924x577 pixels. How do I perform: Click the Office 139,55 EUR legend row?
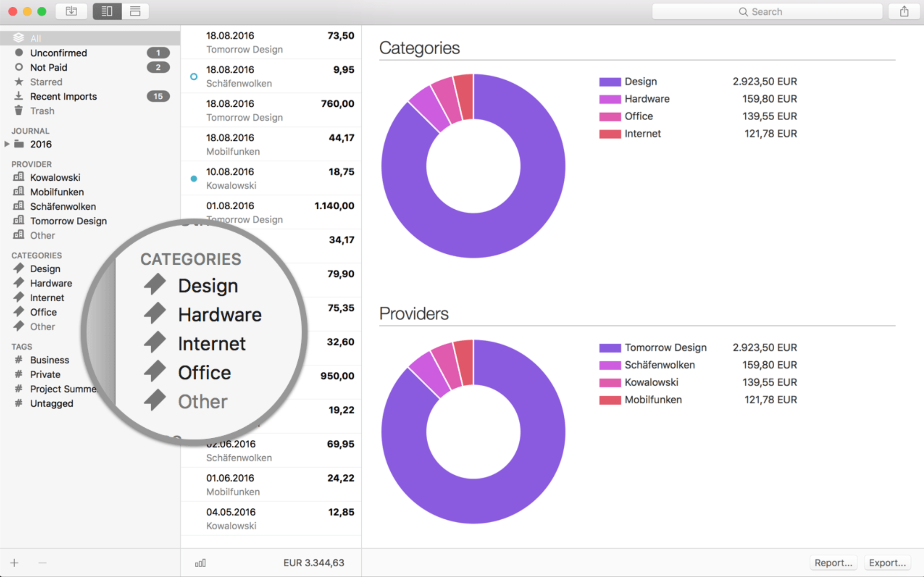(698, 116)
